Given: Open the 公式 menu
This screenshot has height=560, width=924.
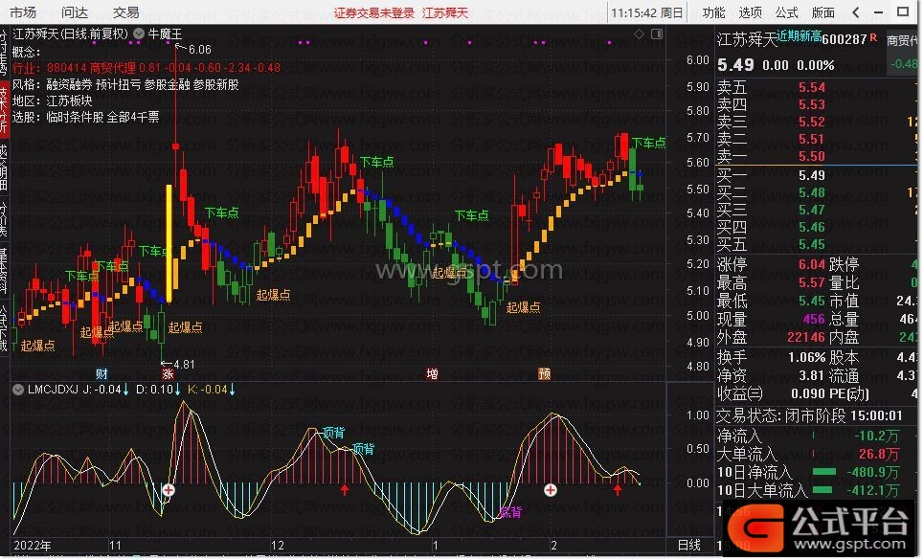Looking at the screenshot, I should click(x=787, y=12).
